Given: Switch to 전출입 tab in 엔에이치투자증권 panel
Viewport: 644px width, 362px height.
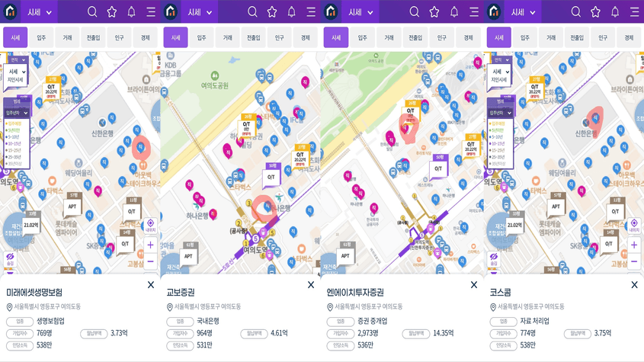Looking at the screenshot, I should [x=415, y=37].
